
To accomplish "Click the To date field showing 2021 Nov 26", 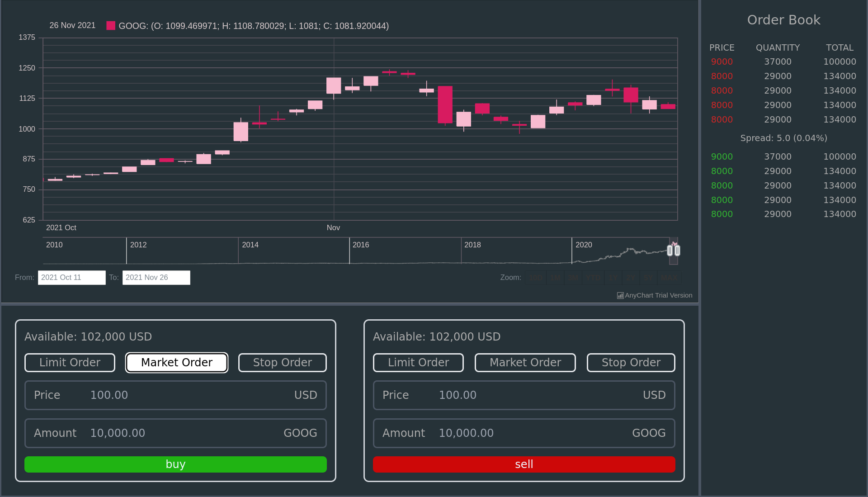I will tap(156, 277).
